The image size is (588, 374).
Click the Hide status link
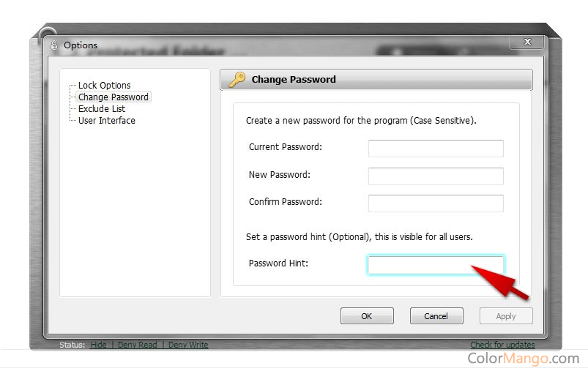tap(98, 345)
